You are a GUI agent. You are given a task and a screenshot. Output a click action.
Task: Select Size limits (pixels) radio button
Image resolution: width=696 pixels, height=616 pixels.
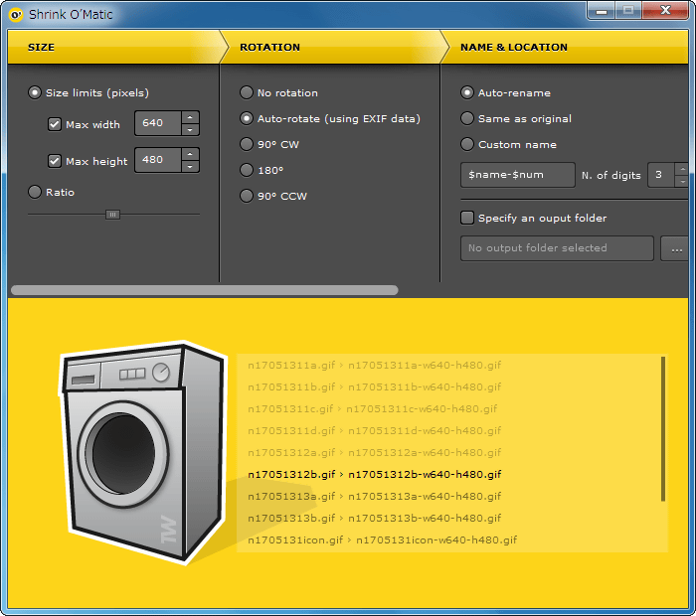[x=35, y=92]
